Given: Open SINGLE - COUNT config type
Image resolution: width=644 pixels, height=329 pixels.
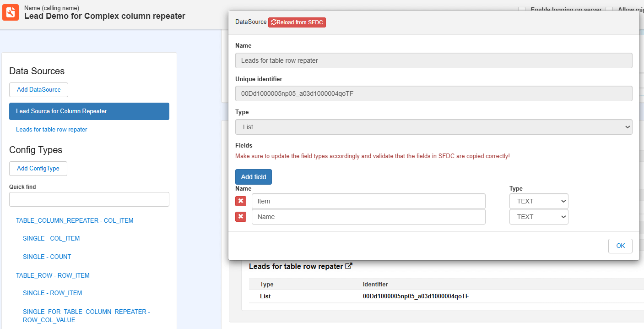Looking at the screenshot, I should (47, 257).
